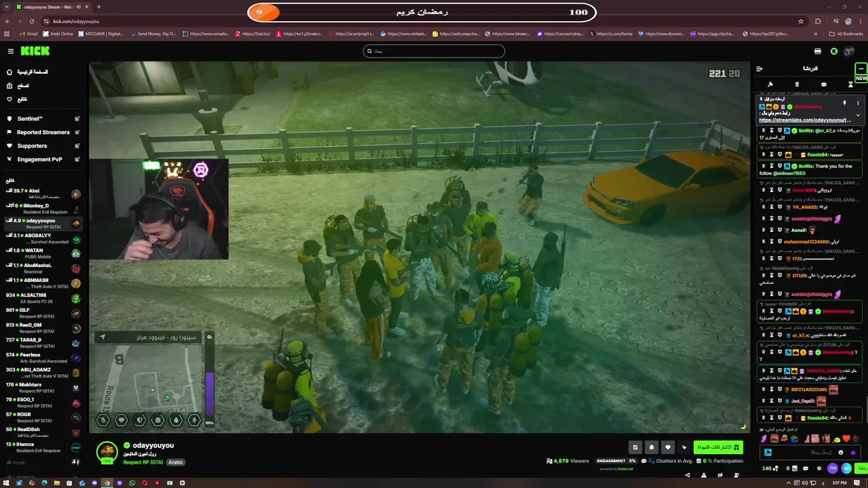Open the iMonkey_D channel in sidebar

(43, 209)
